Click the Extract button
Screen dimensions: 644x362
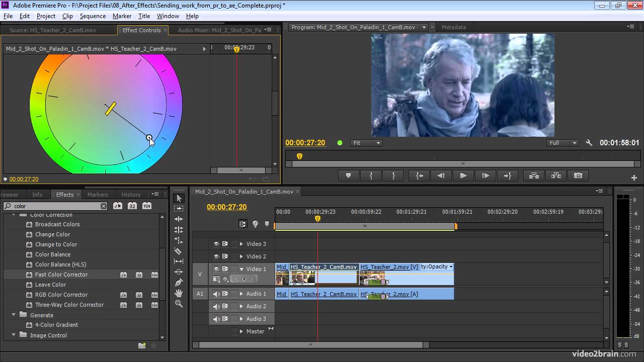click(556, 175)
